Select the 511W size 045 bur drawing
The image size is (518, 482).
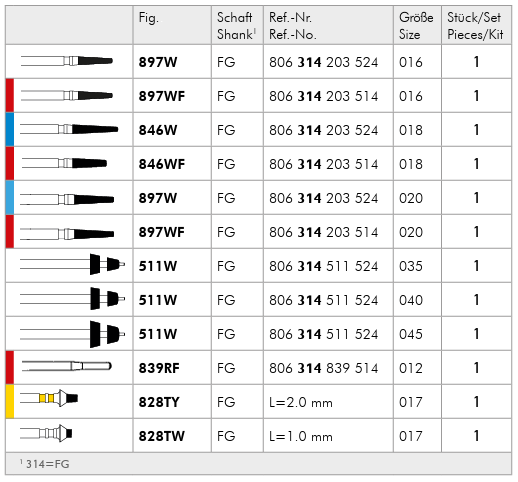click(72, 334)
